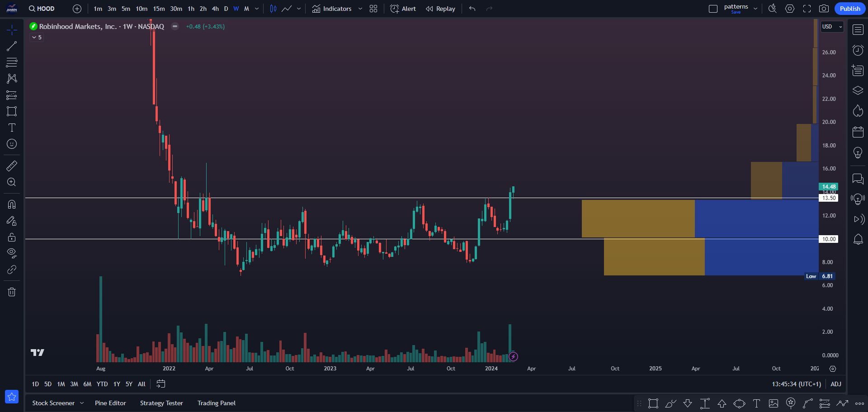Select the 1D date range

click(35, 384)
